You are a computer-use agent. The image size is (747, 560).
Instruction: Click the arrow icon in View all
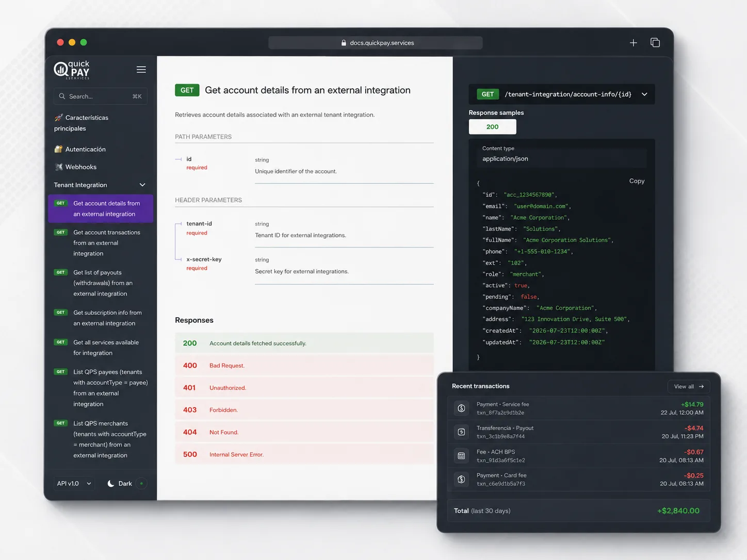pyautogui.click(x=701, y=387)
